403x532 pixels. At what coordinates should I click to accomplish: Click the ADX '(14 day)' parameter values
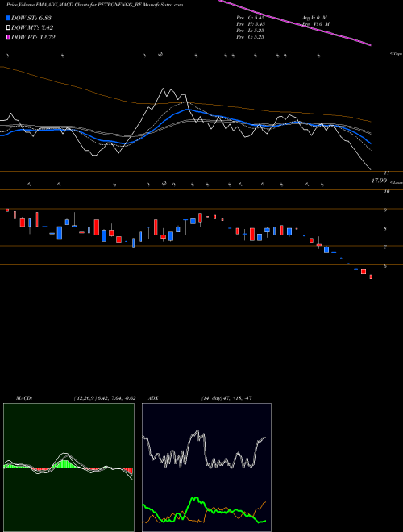[226, 398]
